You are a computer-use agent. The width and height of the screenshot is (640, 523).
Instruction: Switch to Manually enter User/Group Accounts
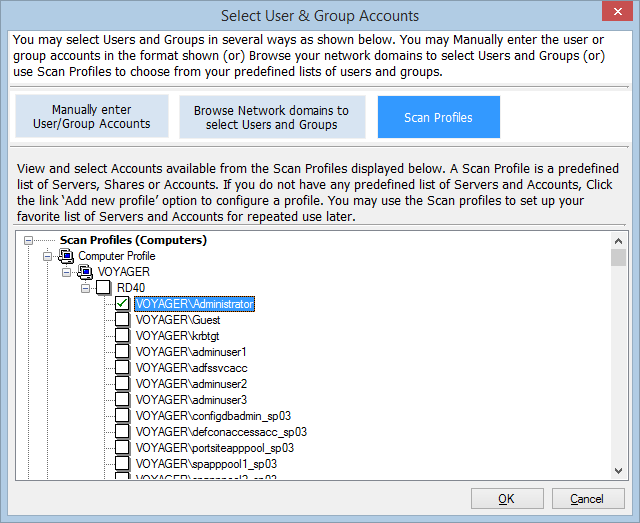pyautogui.click(x=92, y=117)
